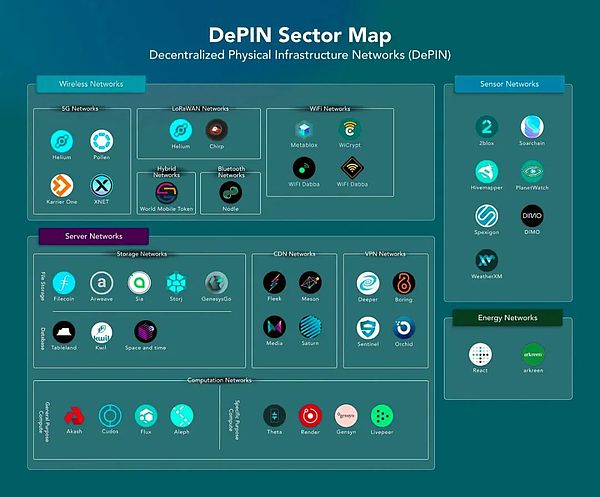Select the Chirp LoRaWAN icon

tap(214, 130)
